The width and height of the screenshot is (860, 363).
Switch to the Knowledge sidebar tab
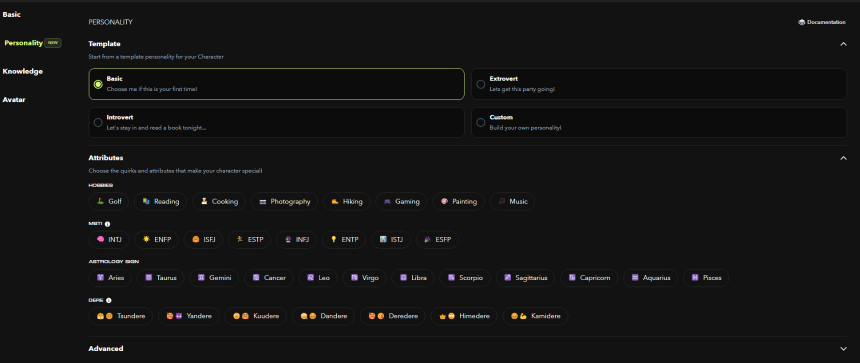coord(22,71)
